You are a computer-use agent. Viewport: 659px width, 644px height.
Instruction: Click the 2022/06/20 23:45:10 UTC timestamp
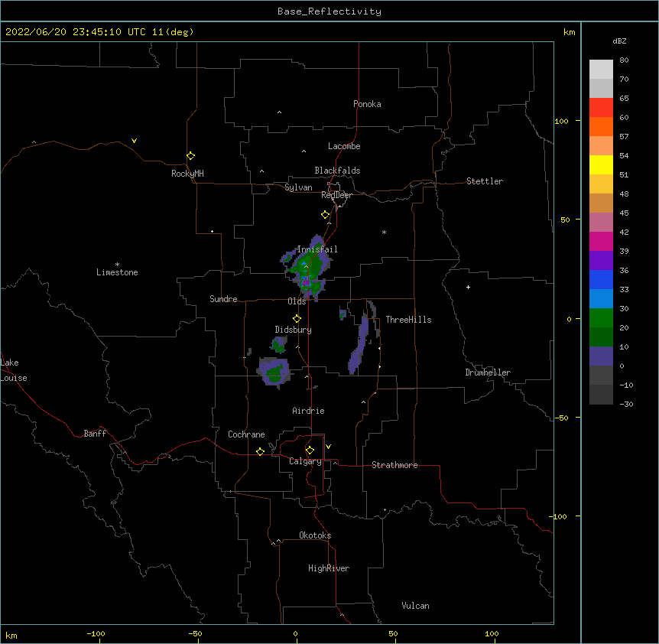(99, 32)
